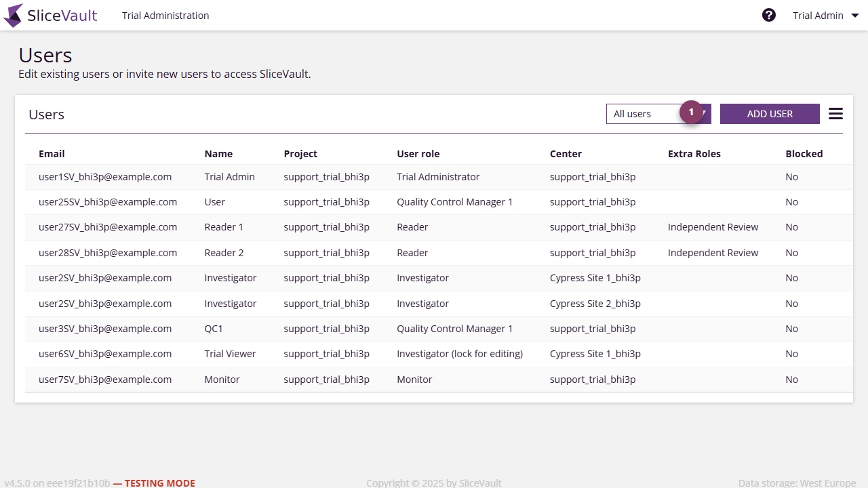Click the name Reader 2
Viewport: 868px width, 488px height.
[224, 253]
